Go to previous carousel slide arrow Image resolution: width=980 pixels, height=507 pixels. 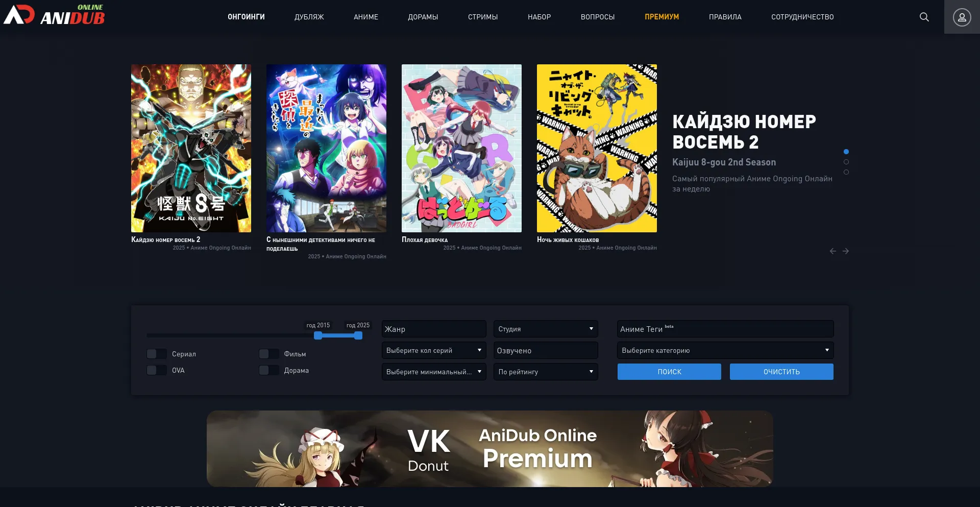click(833, 251)
